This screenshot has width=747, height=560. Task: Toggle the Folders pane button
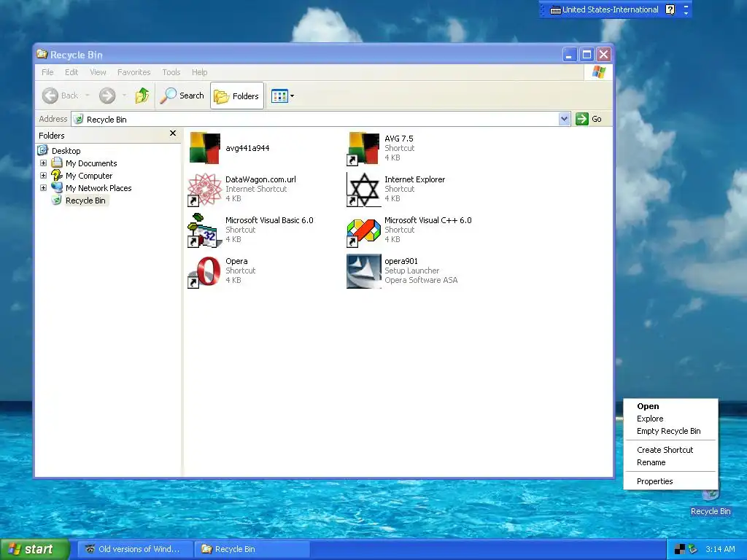click(237, 96)
